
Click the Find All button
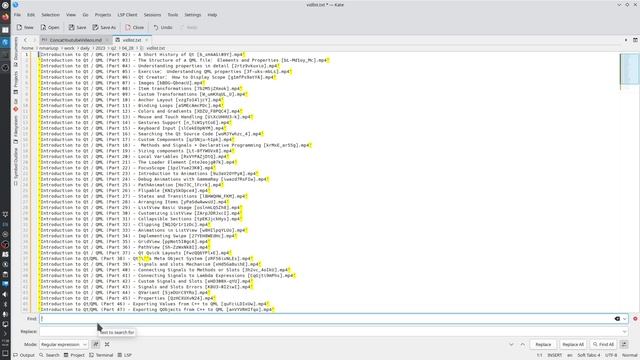click(603, 344)
